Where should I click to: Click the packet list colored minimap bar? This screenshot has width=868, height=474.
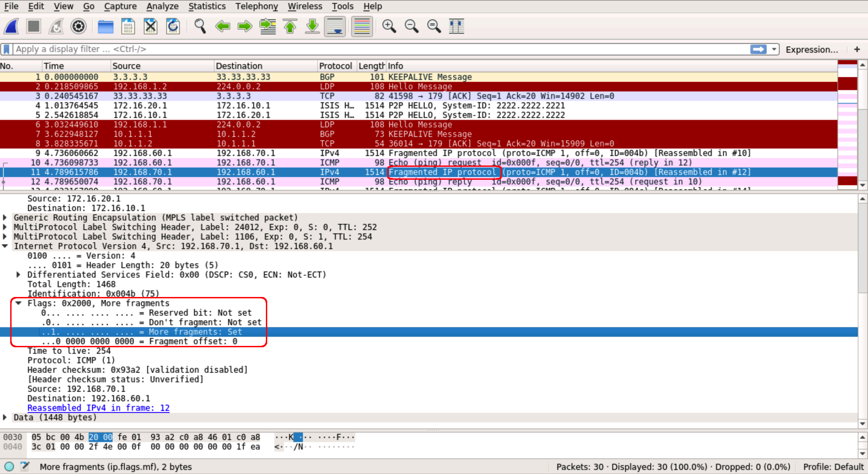847,124
